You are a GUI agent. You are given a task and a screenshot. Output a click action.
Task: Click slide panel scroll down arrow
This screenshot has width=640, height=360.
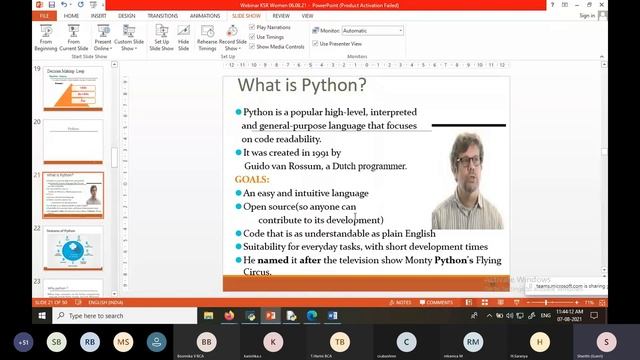(x=114, y=293)
